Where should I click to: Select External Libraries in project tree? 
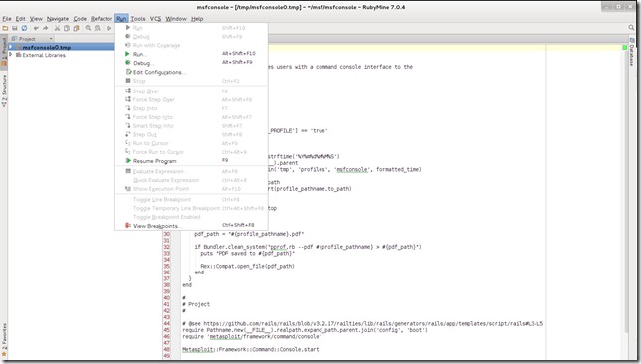tap(44, 55)
